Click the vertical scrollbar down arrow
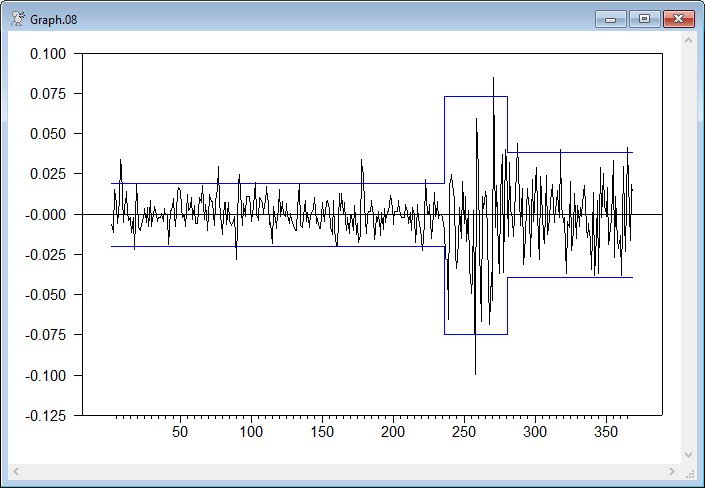The height and width of the screenshot is (488, 705). tap(688, 454)
